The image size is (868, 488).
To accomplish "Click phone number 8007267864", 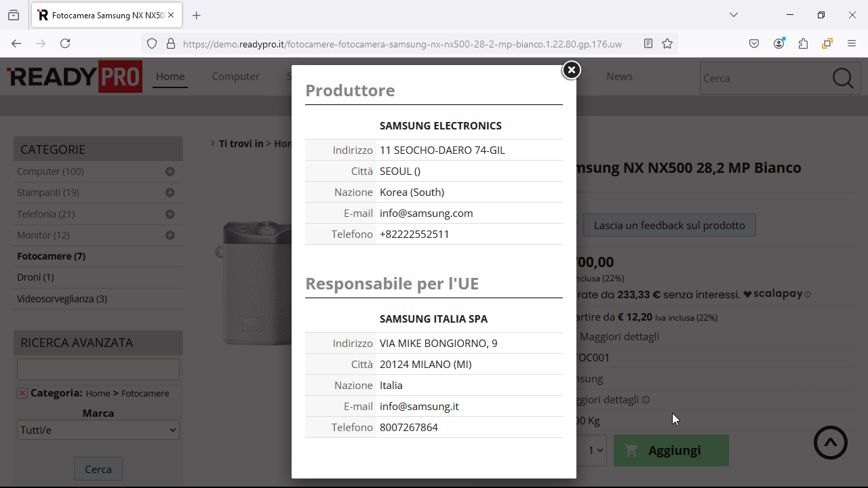I will 409,428.
